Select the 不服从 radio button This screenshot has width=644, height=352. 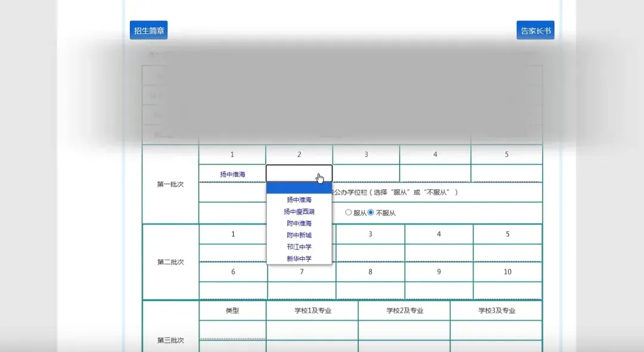371,213
